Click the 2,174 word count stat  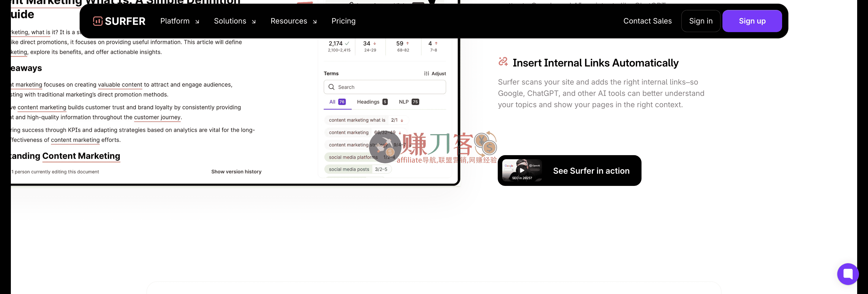(x=339, y=46)
